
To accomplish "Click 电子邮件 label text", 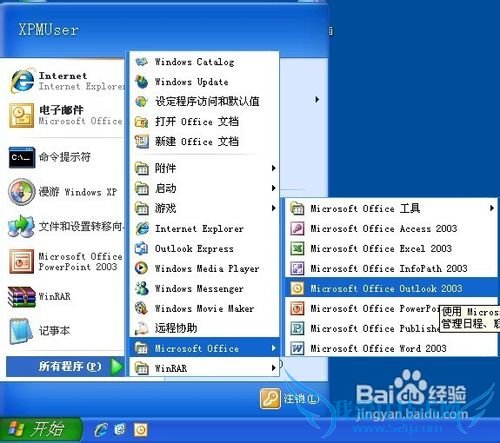I will pos(61,110).
